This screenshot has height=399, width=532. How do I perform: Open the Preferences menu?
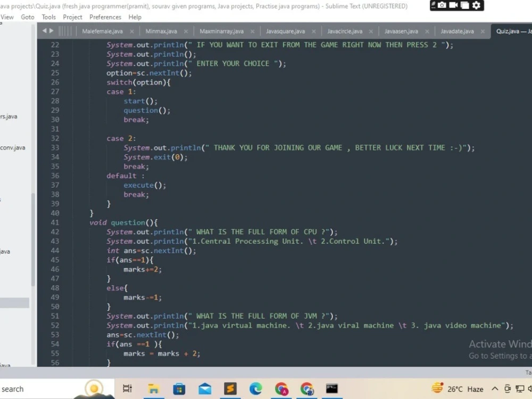coord(105,17)
